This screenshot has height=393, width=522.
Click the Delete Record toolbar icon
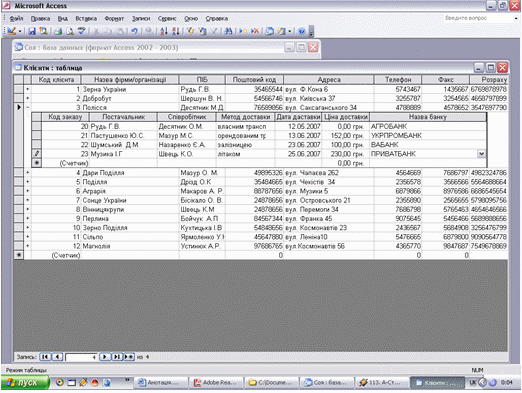255,31
